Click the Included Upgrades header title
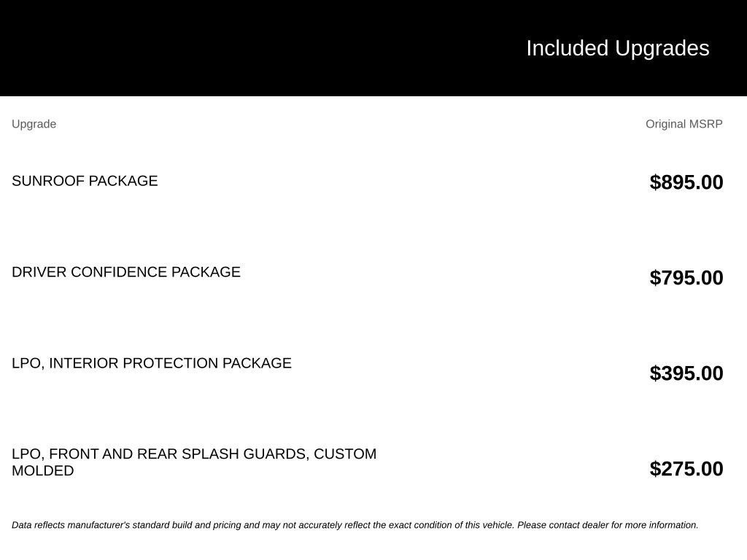 (617, 49)
